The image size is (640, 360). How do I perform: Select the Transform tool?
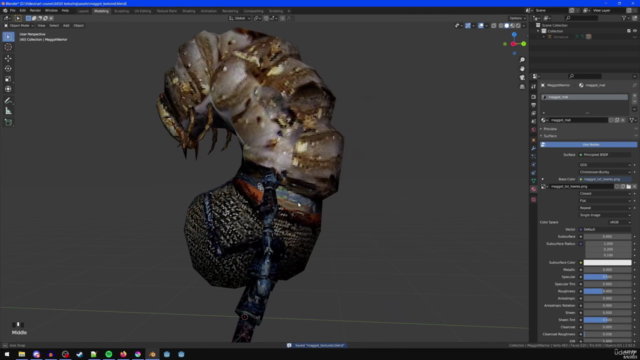coord(8,89)
